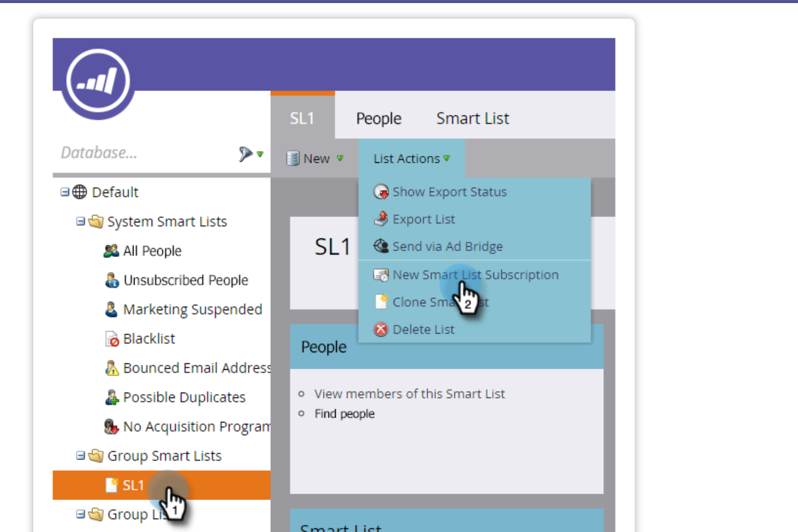Click the red Delete List icon
Image resolution: width=798 pixels, height=532 pixels.
pyautogui.click(x=381, y=329)
